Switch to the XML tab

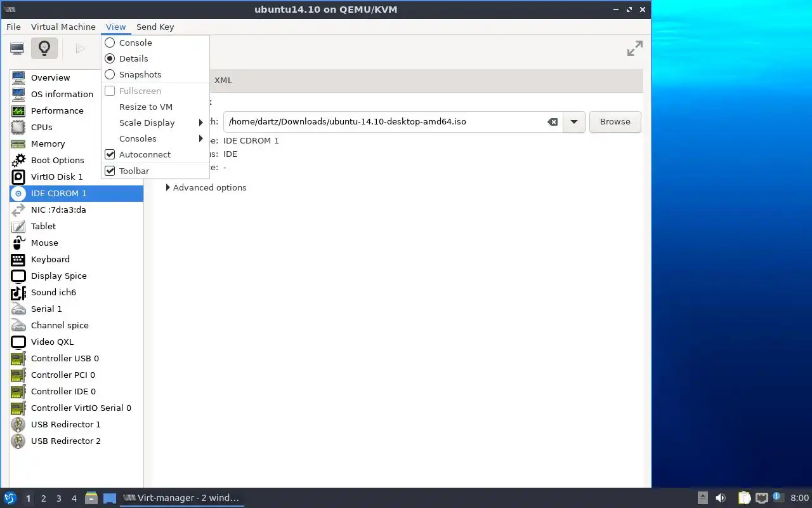(x=223, y=81)
